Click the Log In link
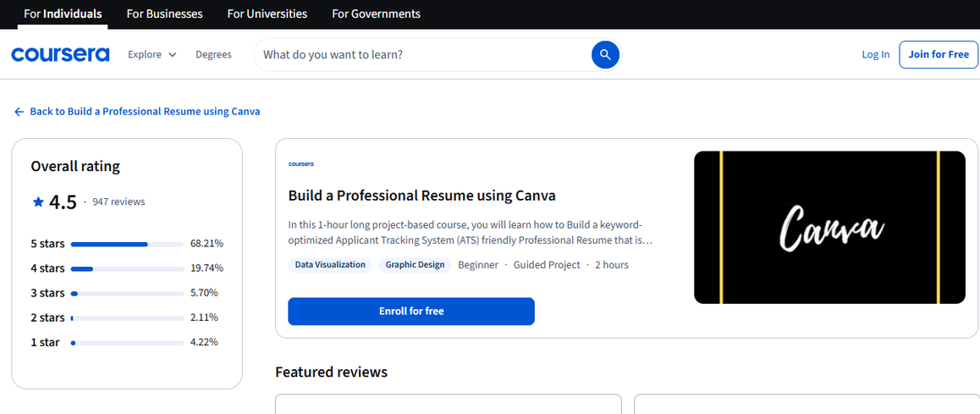Screen dimensions: 980x414 pyautogui.click(x=875, y=54)
